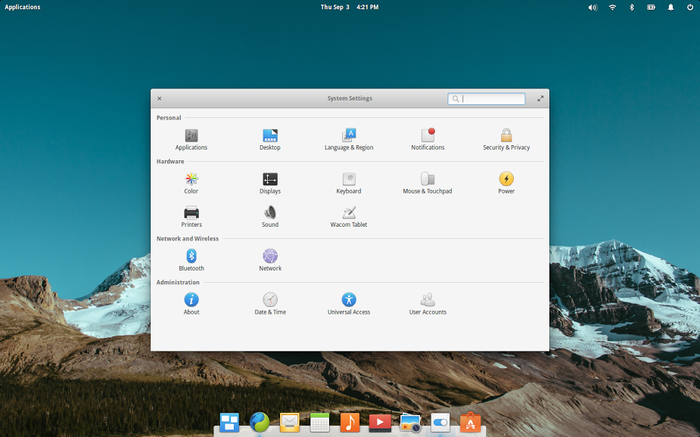Open the Color settings icon

192,179
